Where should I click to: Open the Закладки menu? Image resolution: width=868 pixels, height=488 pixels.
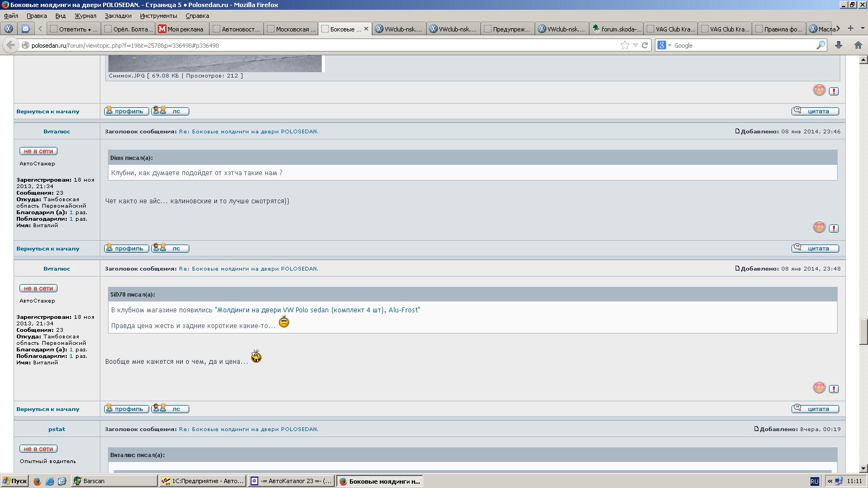pyautogui.click(x=118, y=16)
